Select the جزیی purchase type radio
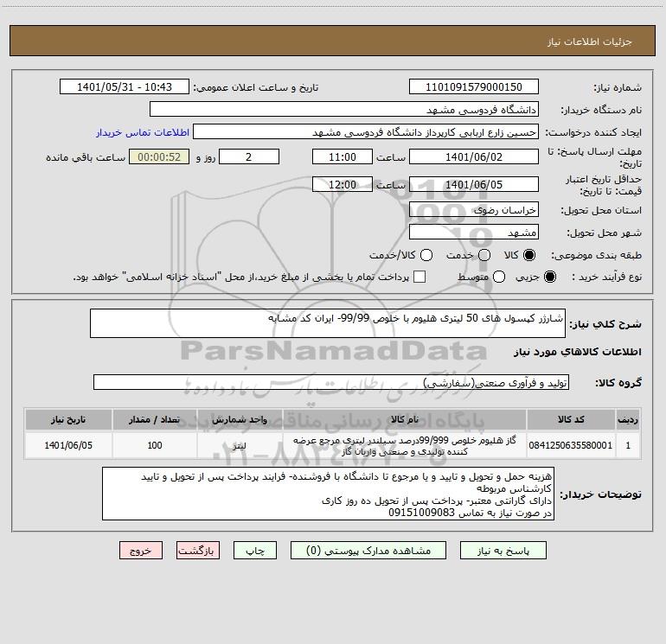The image size is (666, 644). (x=550, y=277)
